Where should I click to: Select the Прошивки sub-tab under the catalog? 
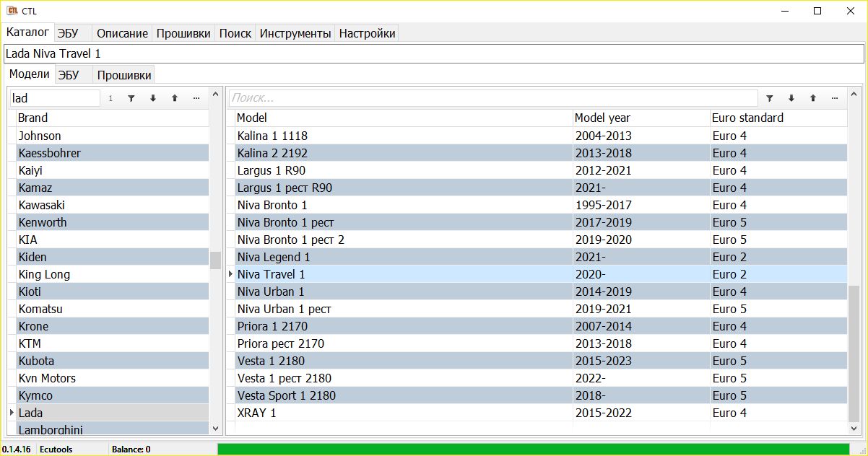[x=124, y=75]
